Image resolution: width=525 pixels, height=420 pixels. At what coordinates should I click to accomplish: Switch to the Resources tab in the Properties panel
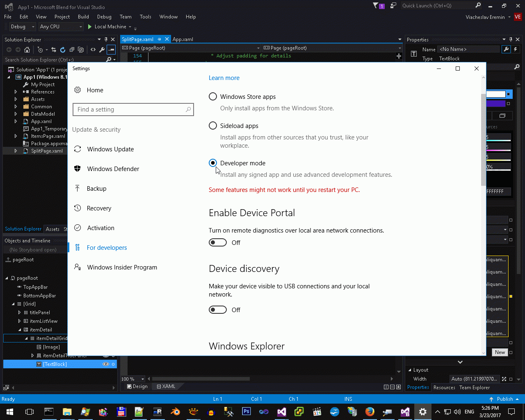click(x=444, y=388)
